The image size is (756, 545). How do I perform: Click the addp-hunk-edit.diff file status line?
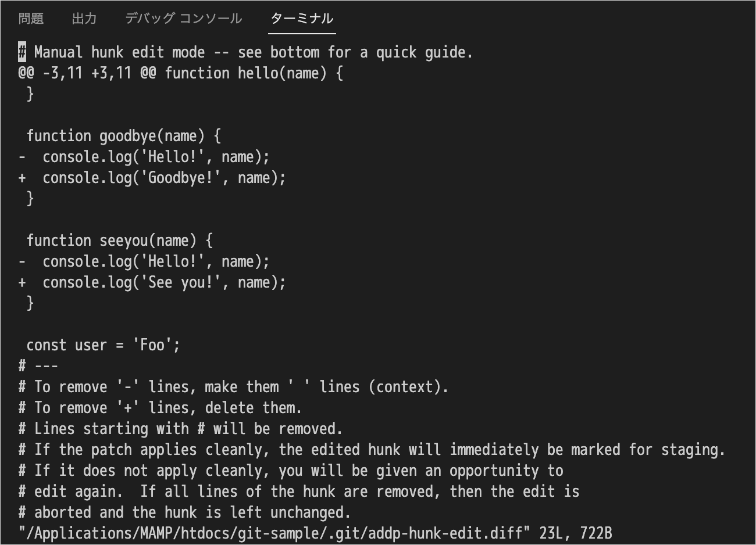coord(315,533)
